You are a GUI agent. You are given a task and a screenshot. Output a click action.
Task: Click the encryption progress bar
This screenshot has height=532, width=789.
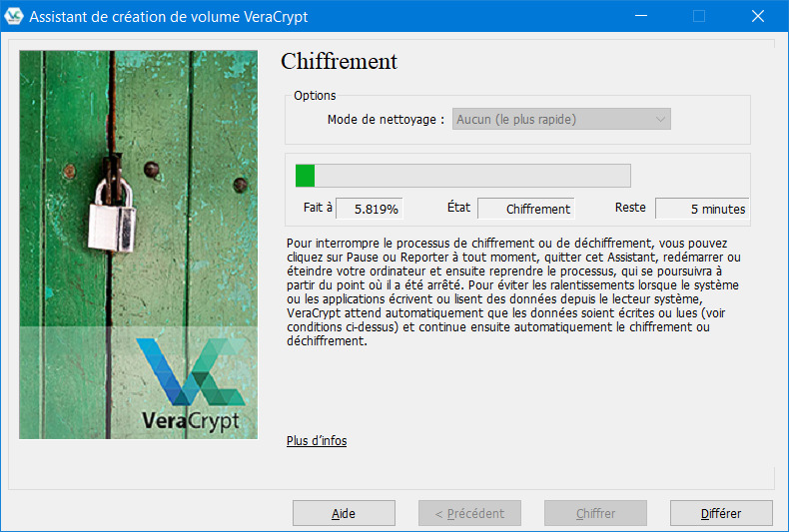click(x=463, y=176)
